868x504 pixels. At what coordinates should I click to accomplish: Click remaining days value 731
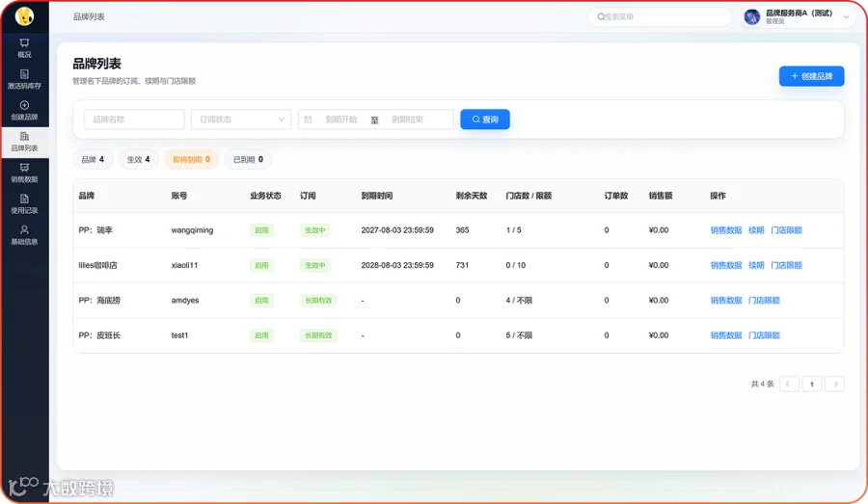462,266
